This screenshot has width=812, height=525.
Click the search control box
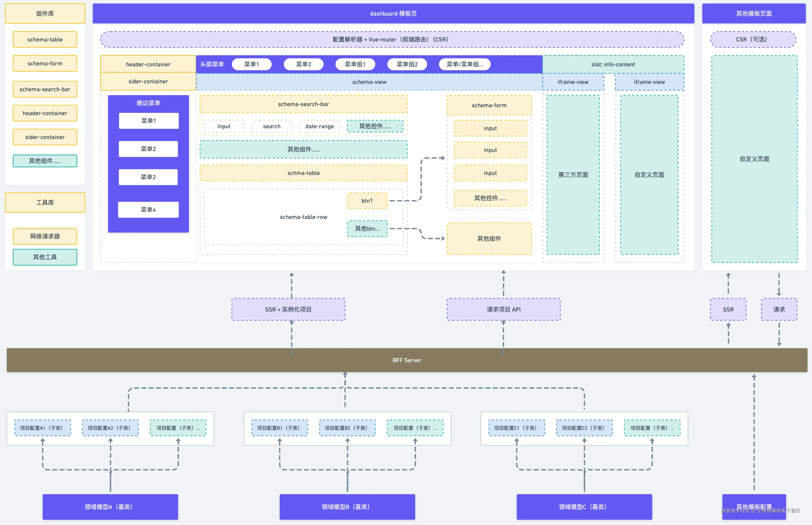272,126
